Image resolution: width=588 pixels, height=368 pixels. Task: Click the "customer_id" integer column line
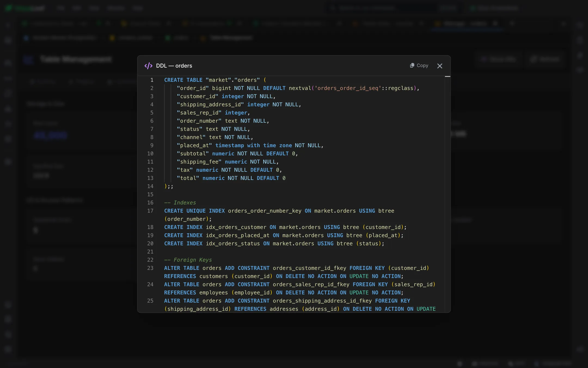point(226,96)
